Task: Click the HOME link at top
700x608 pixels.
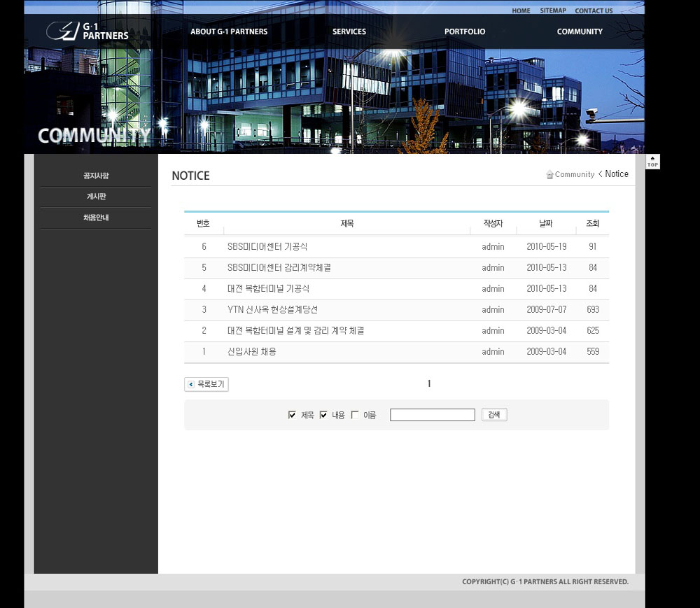Action: coord(521,10)
